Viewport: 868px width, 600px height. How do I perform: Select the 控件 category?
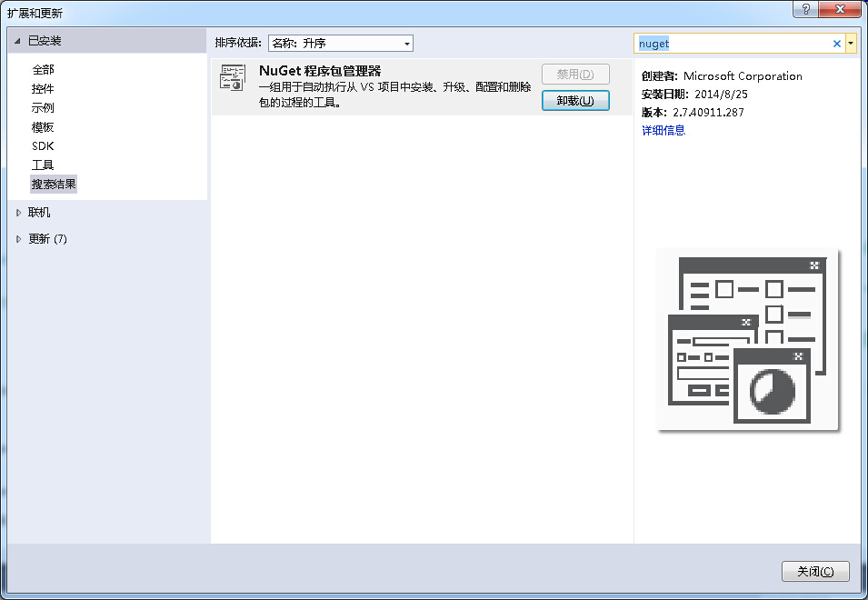point(44,89)
